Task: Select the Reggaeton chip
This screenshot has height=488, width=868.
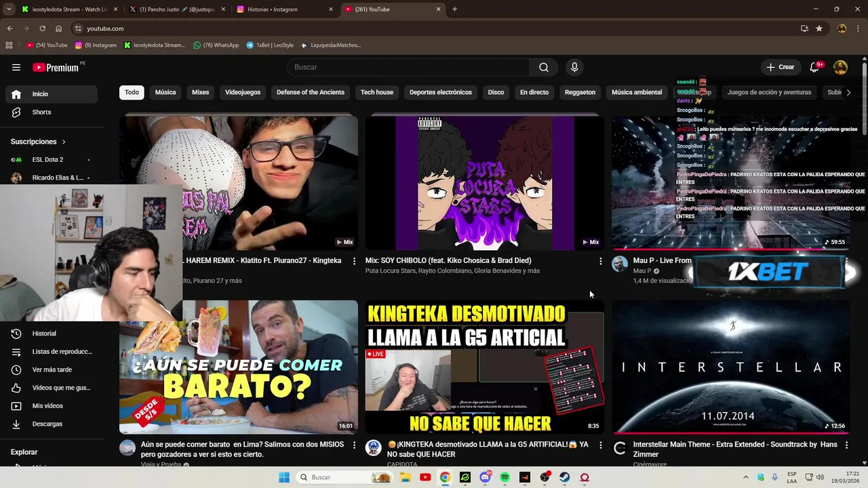Action: (580, 92)
